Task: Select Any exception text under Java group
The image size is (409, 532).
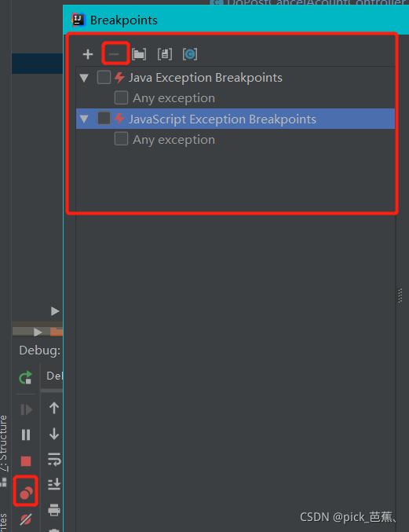Action: (x=173, y=98)
